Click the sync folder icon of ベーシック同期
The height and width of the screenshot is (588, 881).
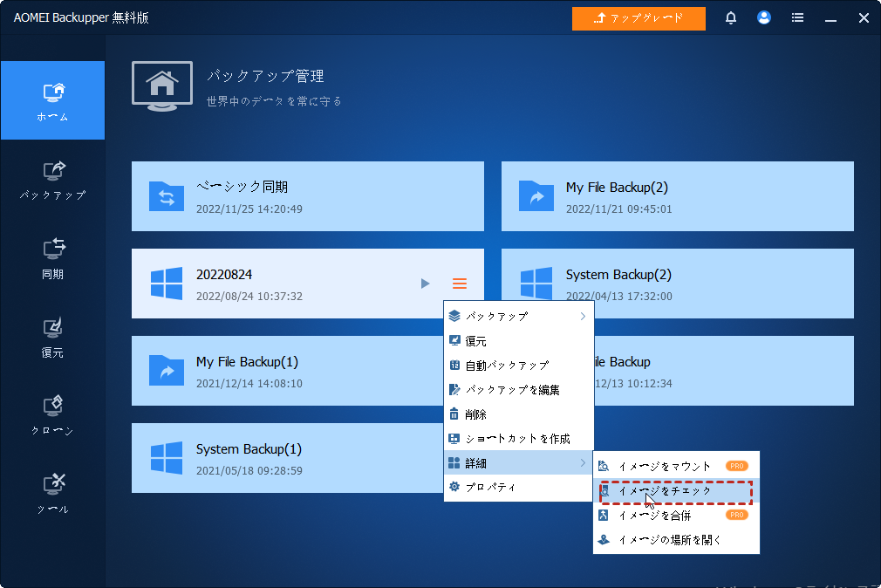167,196
